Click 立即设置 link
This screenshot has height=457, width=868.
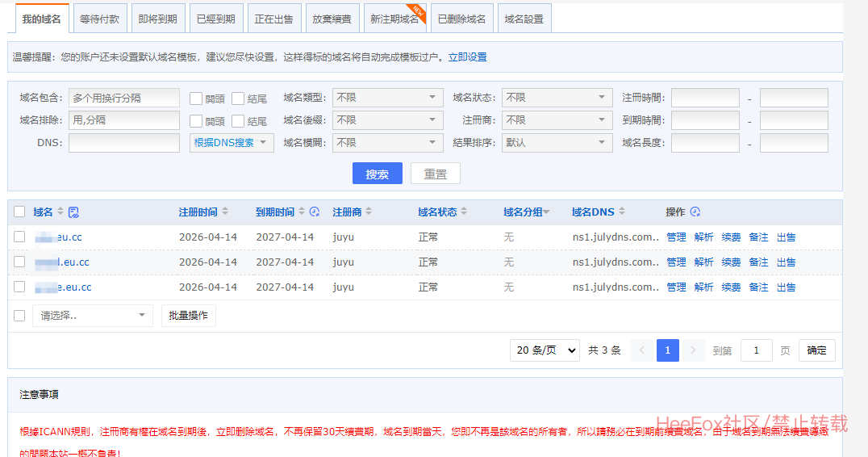click(x=467, y=57)
